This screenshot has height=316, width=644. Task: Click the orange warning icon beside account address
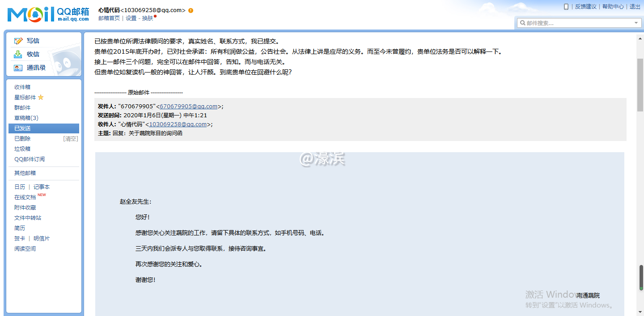[191, 10]
